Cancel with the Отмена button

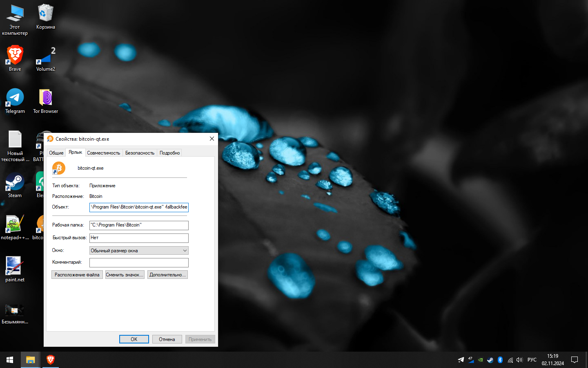(x=167, y=339)
